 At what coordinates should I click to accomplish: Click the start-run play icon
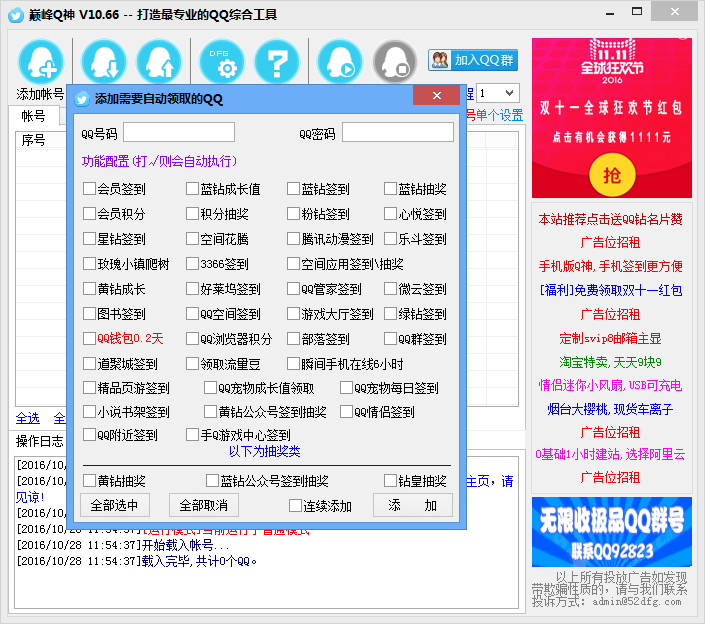click(x=340, y=62)
